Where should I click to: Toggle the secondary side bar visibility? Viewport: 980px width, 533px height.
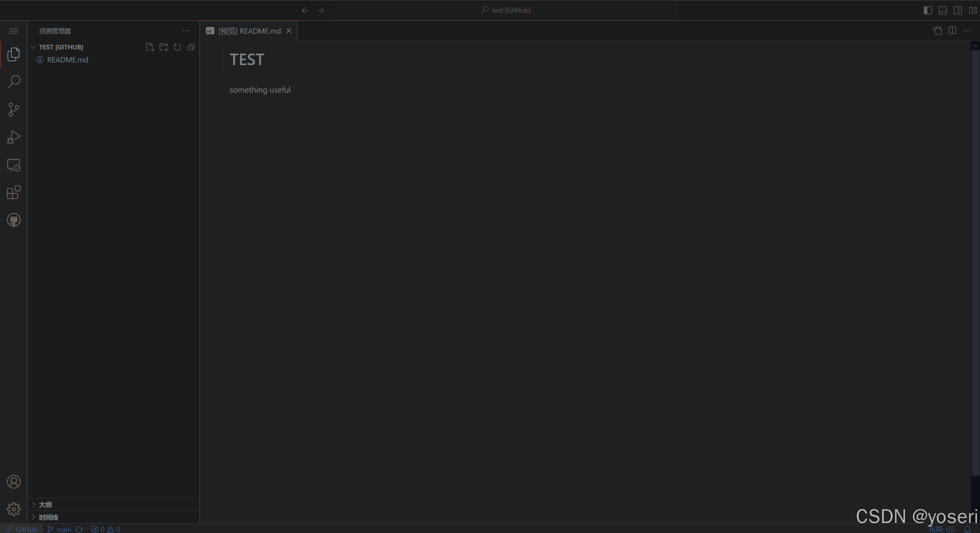pyautogui.click(x=958, y=10)
